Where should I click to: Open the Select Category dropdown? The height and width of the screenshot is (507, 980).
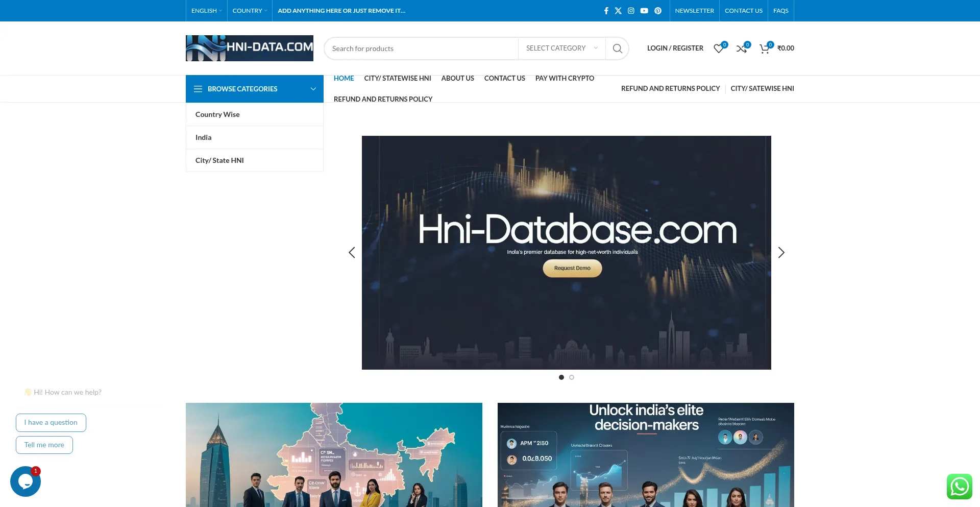coord(561,49)
